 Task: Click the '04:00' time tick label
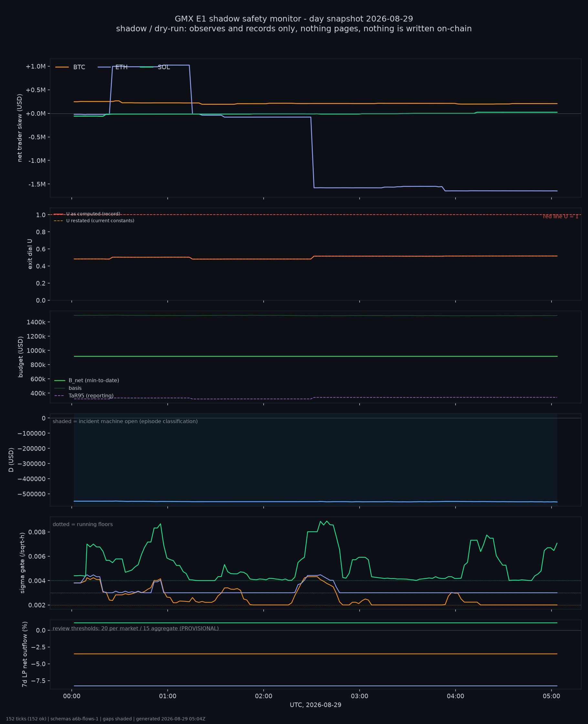click(456, 696)
